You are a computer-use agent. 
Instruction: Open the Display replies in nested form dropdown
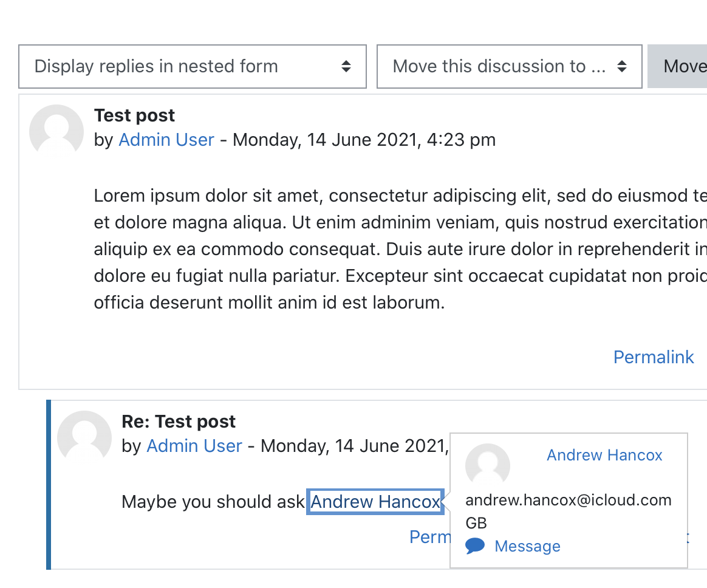coord(192,66)
